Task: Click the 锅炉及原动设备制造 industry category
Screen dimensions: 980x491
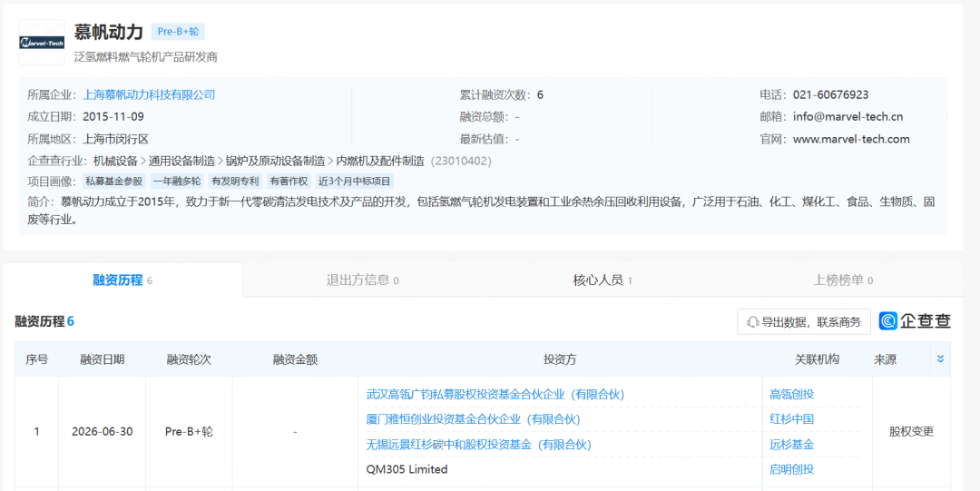Action: [x=276, y=161]
